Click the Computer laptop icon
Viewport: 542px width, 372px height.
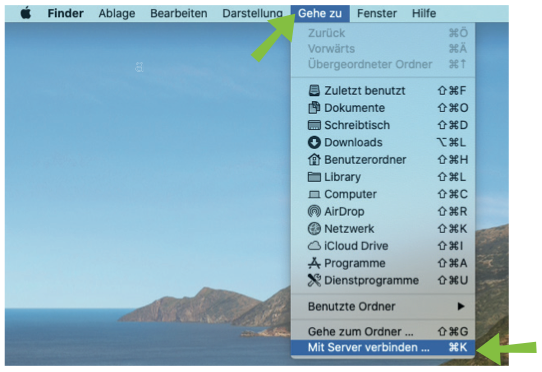(x=314, y=194)
